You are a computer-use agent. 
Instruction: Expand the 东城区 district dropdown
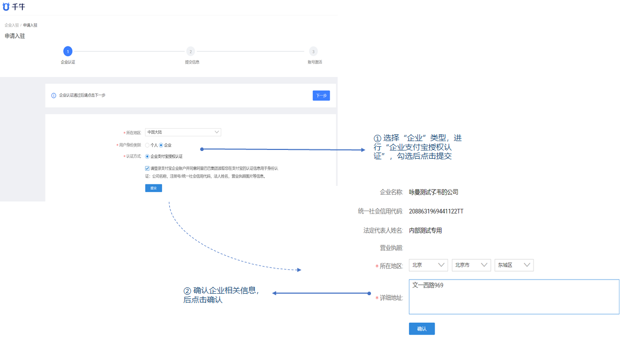click(514, 265)
